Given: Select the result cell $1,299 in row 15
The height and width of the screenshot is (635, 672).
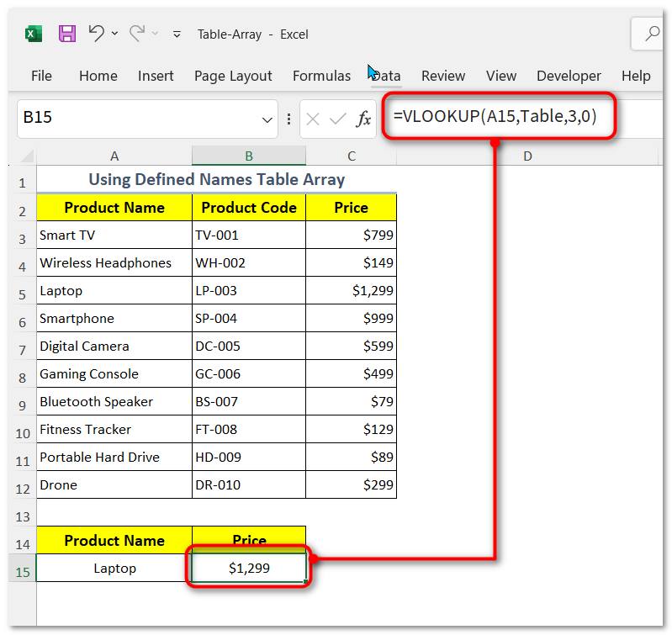Looking at the screenshot, I should [x=249, y=569].
